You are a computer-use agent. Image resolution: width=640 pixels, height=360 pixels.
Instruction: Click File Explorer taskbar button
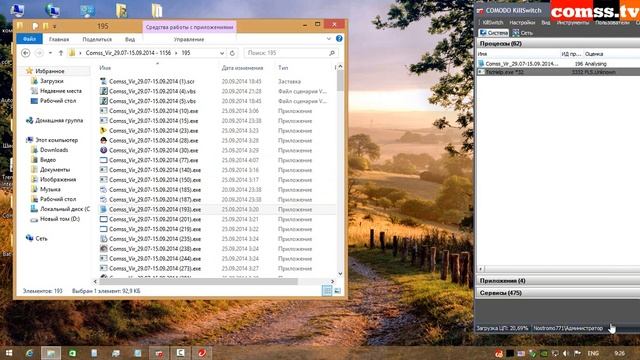click(x=51, y=353)
